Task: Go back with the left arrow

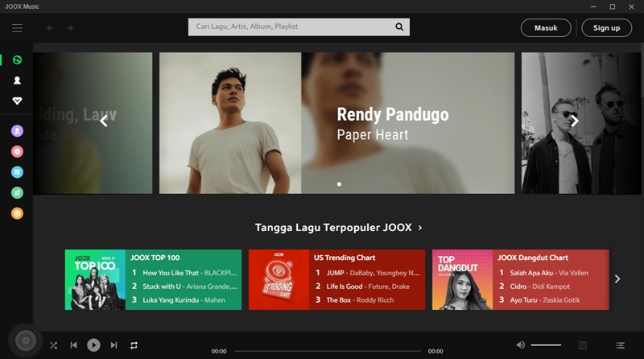Action: pos(50,28)
